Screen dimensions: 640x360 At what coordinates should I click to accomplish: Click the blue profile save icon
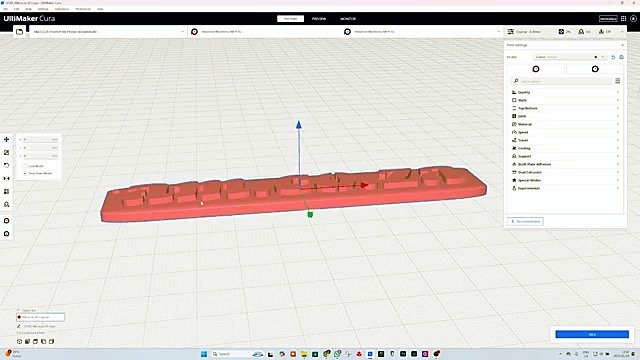coord(621,57)
